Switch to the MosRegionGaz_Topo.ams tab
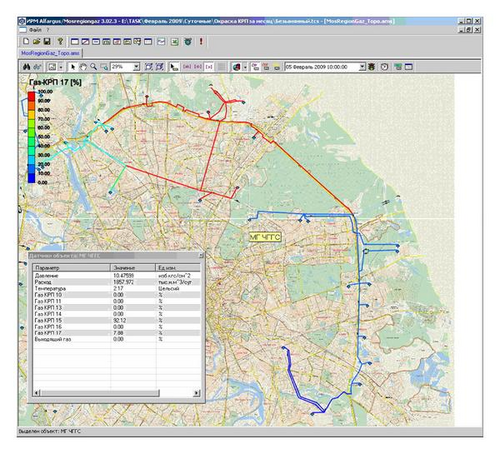 tap(50, 53)
